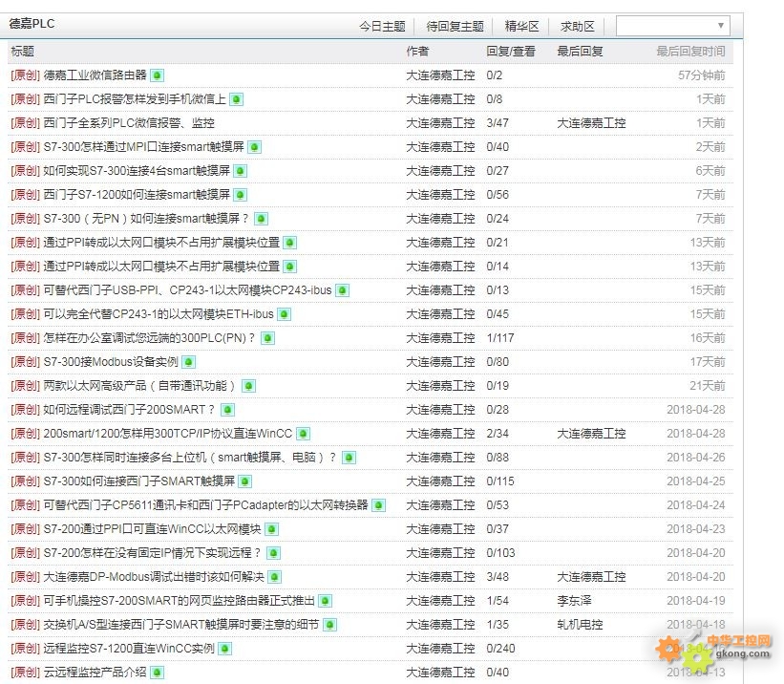Click the green icon after "西门子PLC报警怎样发到手机微信上"
The width and height of the screenshot is (784, 684).
click(x=237, y=99)
